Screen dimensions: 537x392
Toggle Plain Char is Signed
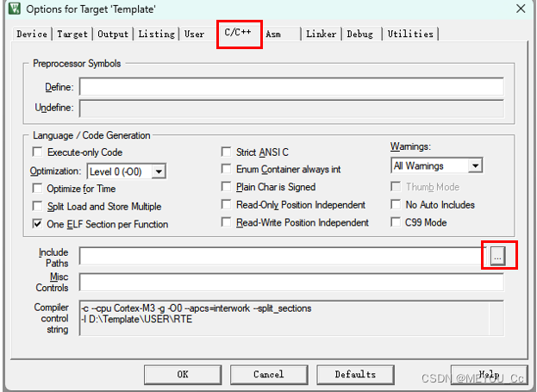tap(226, 187)
